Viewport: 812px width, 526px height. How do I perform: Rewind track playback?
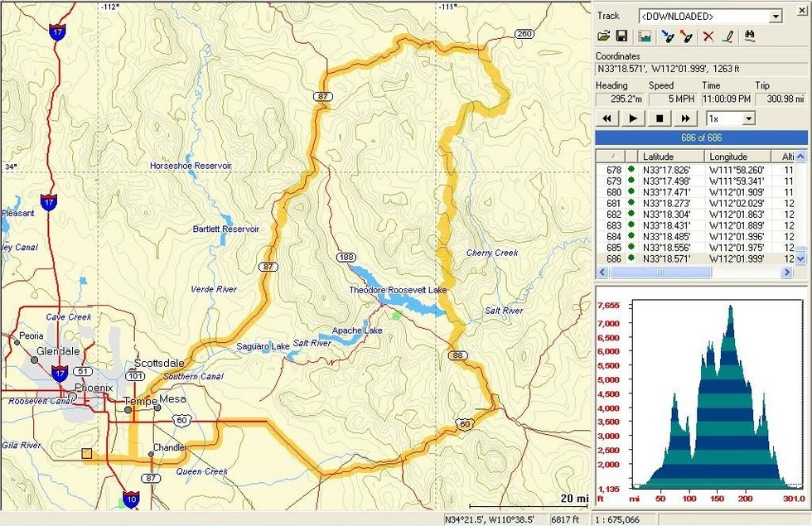click(607, 118)
